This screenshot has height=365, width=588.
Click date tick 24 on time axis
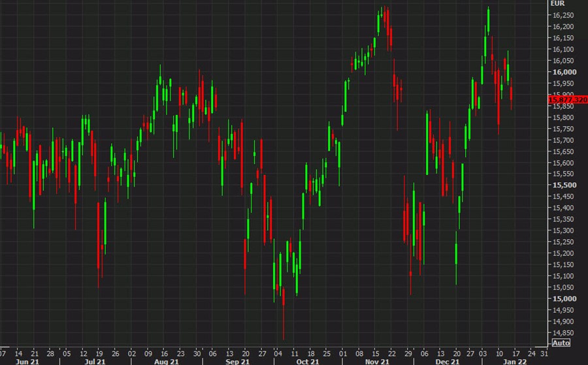[x=532, y=353]
